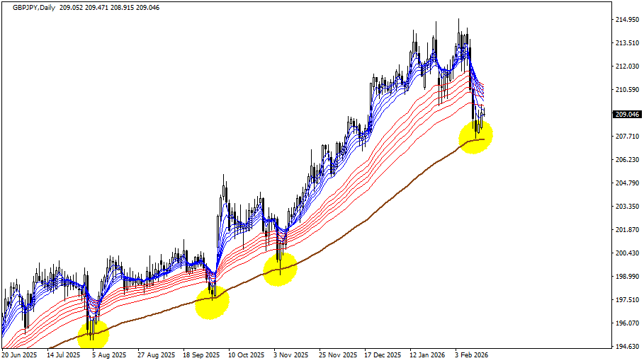Select the 25 Nov 2025 date label
This screenshot has width=644, height=363.
[337, 355]
